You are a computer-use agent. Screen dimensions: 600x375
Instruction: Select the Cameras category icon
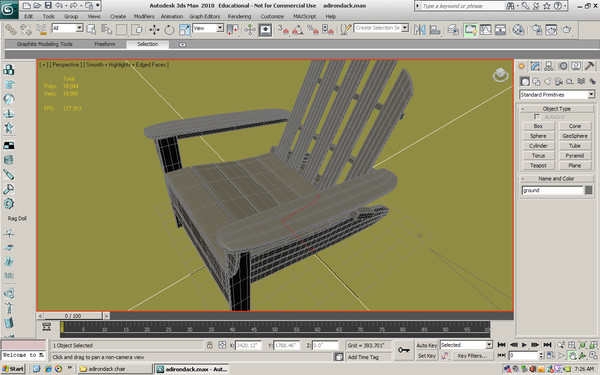click(559, 81)
